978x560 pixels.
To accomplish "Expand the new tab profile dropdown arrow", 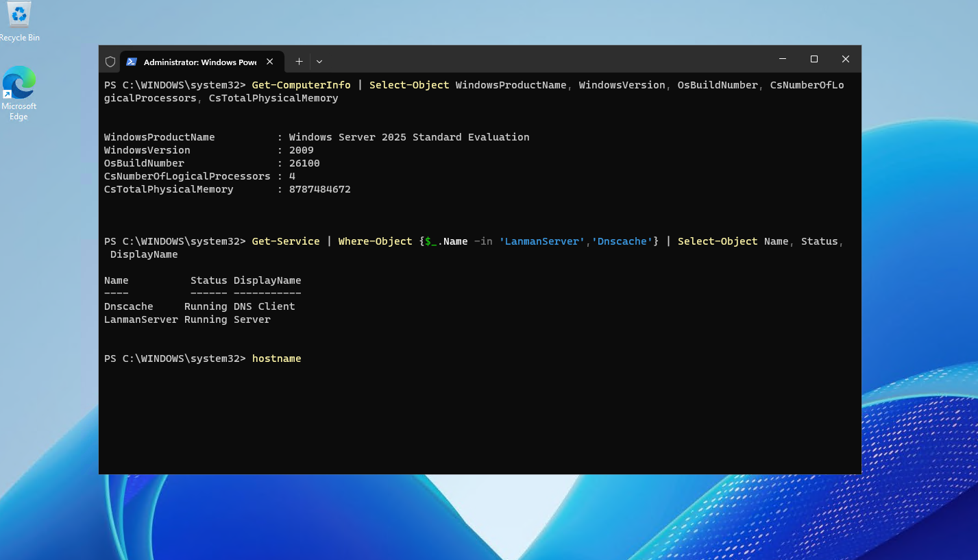I will click(x=319, y=62).
